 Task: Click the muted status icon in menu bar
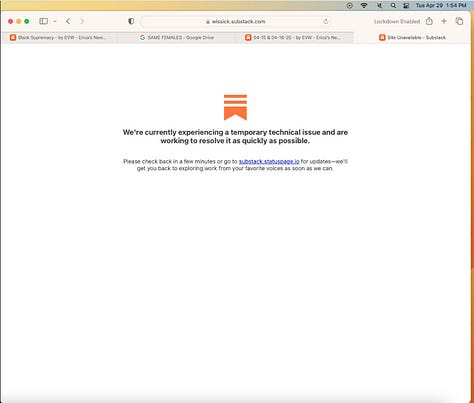tap(379, 5)
